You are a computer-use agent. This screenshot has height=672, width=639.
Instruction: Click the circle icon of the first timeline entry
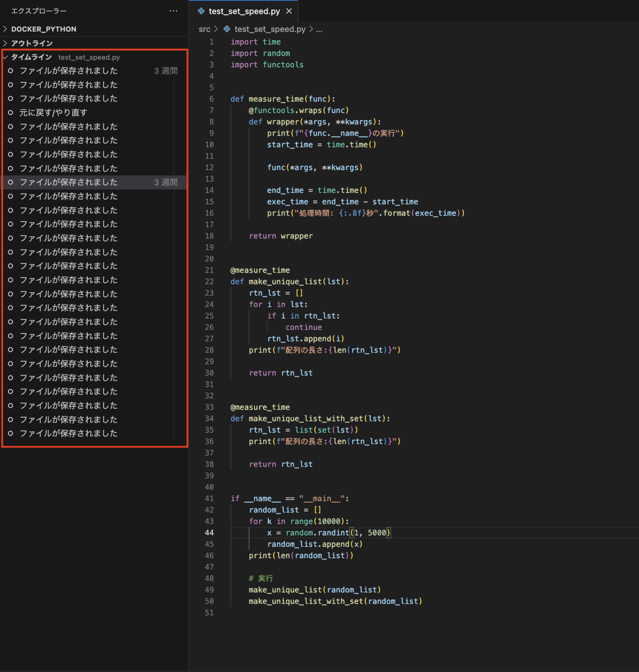[x=10, y=70]
